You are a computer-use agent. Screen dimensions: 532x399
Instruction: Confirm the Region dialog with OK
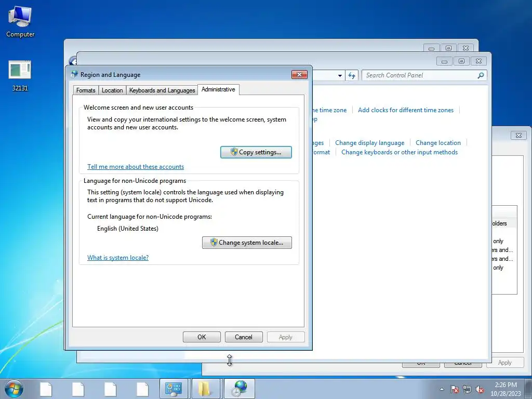click(202, 337)
